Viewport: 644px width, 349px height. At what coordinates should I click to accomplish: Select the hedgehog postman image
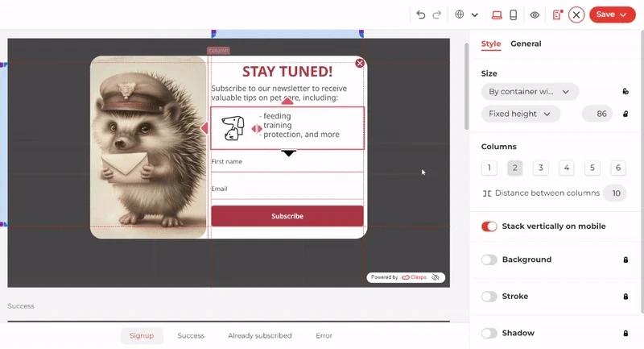point(148,147)
